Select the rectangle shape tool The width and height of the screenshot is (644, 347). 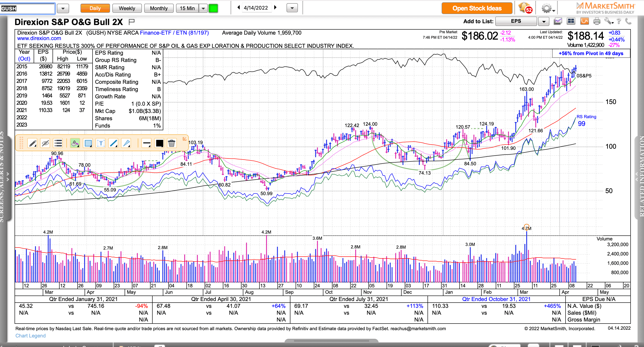coord(88,143)
